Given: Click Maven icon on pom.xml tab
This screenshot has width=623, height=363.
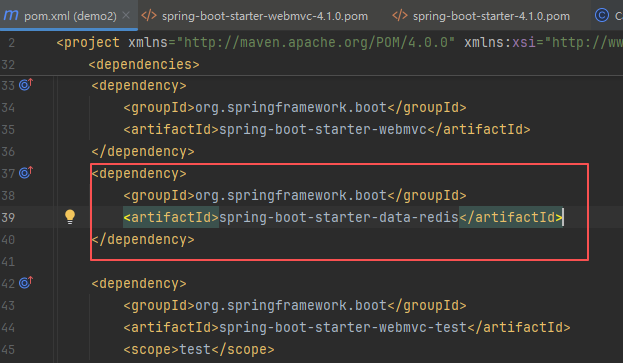Looking at the screenshot, I should coord(11,15).
